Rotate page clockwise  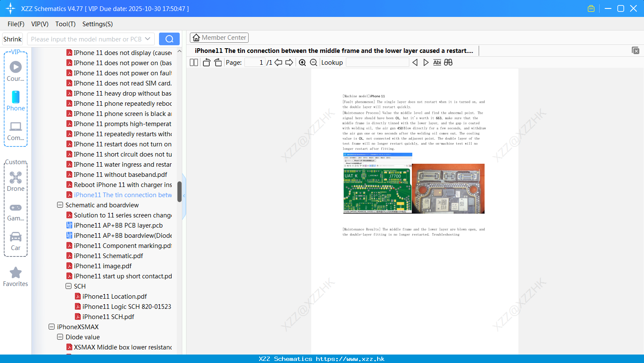[x=218, y=63]
